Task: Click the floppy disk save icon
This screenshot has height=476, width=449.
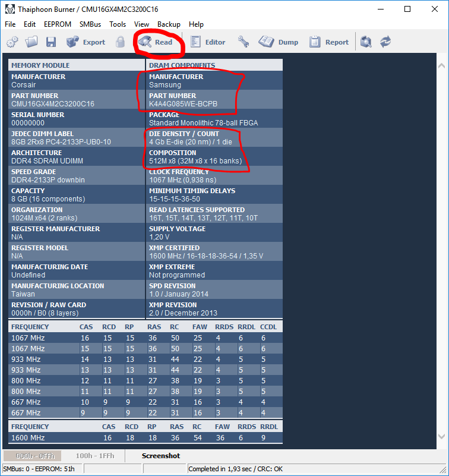Action: (x=51, y=42)
